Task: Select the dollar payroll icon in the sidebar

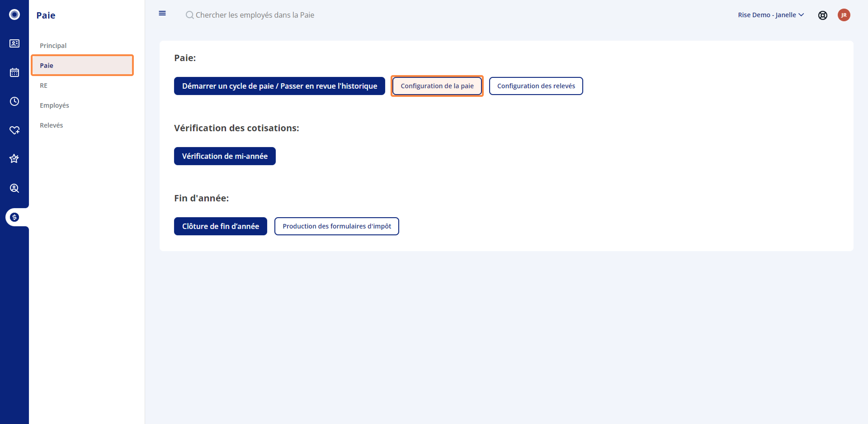Action: pyautogui.click(x=14, y=217)
